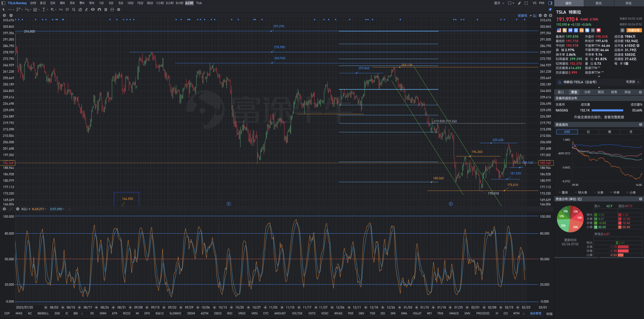
Task: Click the fund distribution pie chart
Action: (570, 219)
